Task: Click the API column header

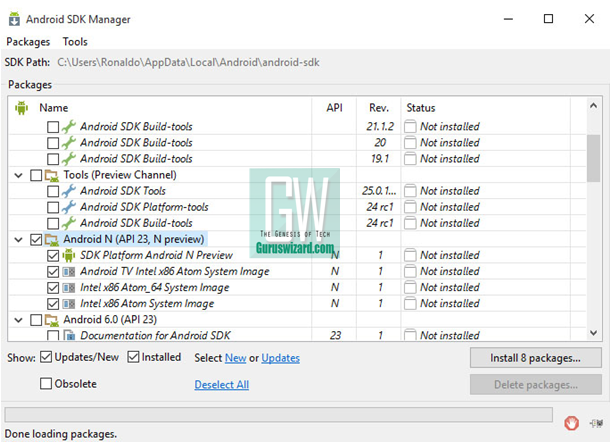Action: click(x=334, y=108)
